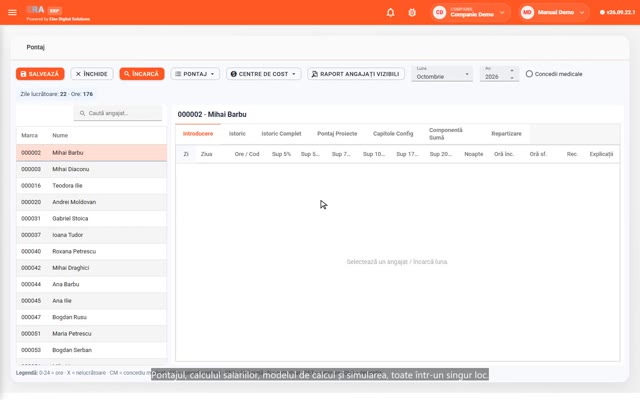The height and width of the screenshot is (400, 640).
Task: Click the Marca column header
Action: tap(29, 136)
